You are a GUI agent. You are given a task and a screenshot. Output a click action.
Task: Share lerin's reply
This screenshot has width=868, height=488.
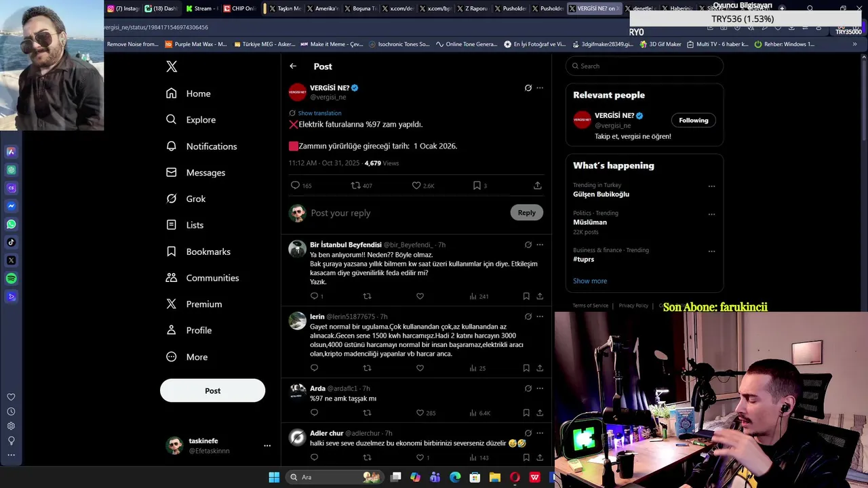coord(540,368)
